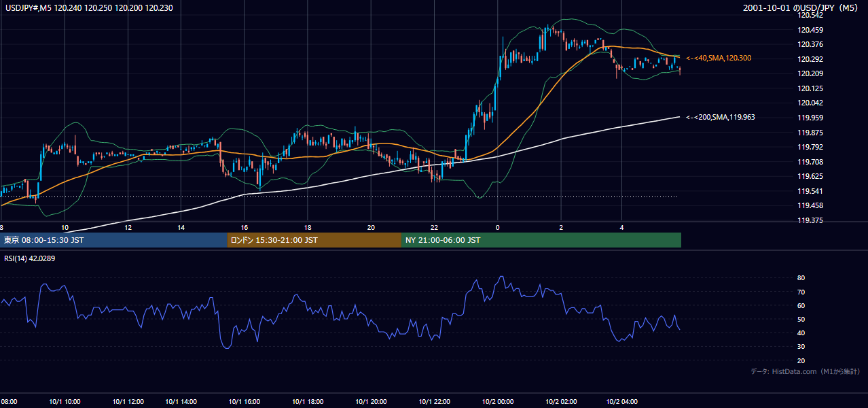
Task: Click price level 120.376 on the axis
Action: pos(810,44)
